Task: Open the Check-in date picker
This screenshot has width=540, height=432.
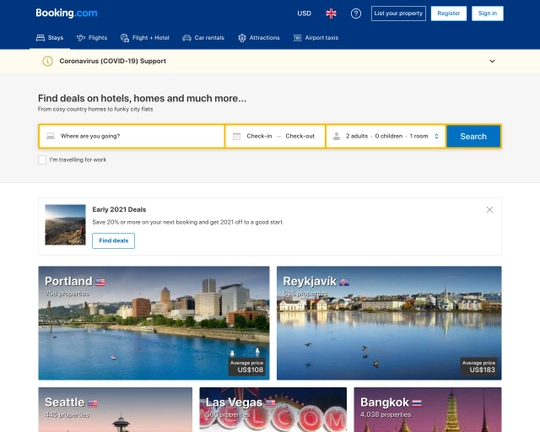Action: 259,136
